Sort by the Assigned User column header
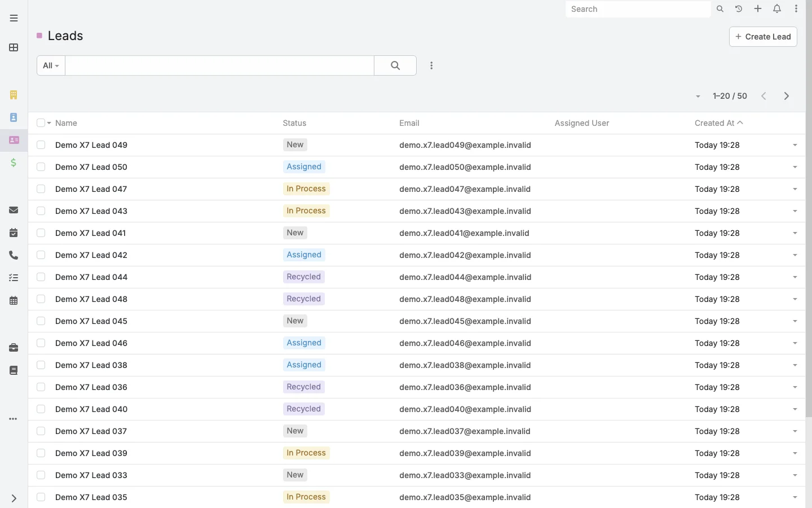The image size is (812, 508). [x=582, y=123]
